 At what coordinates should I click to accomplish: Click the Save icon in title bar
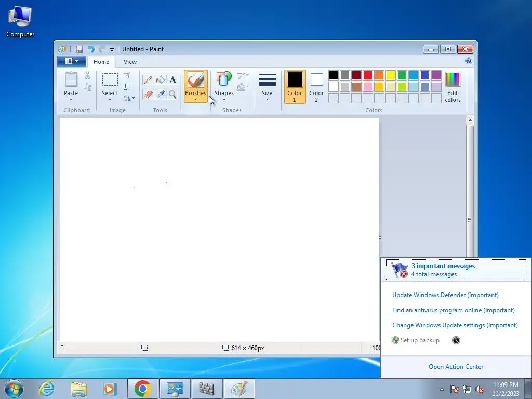(x=79, y=49)
